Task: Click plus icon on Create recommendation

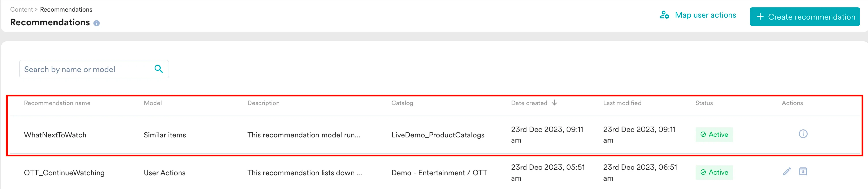Action: [x=760, y=16]
